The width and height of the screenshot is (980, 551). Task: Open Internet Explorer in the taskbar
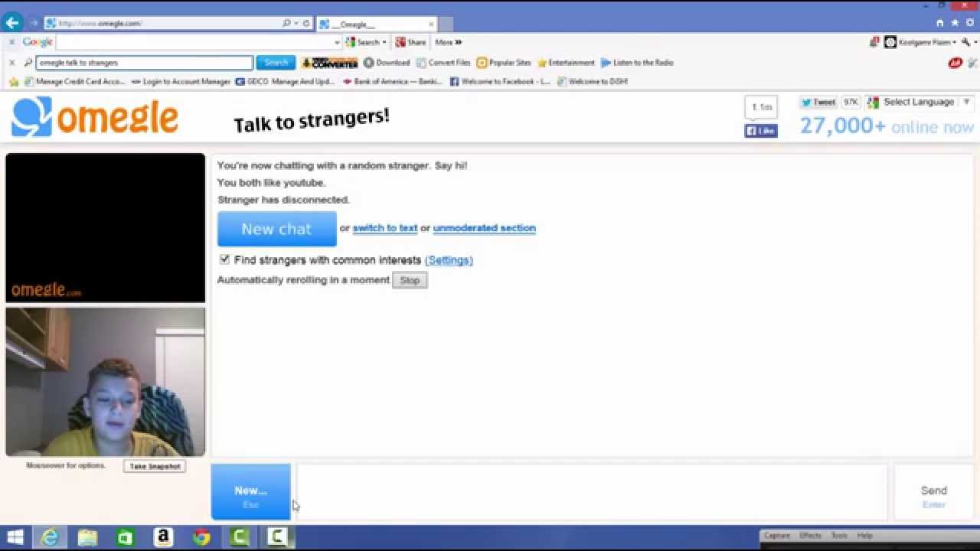tap(50, 537)
